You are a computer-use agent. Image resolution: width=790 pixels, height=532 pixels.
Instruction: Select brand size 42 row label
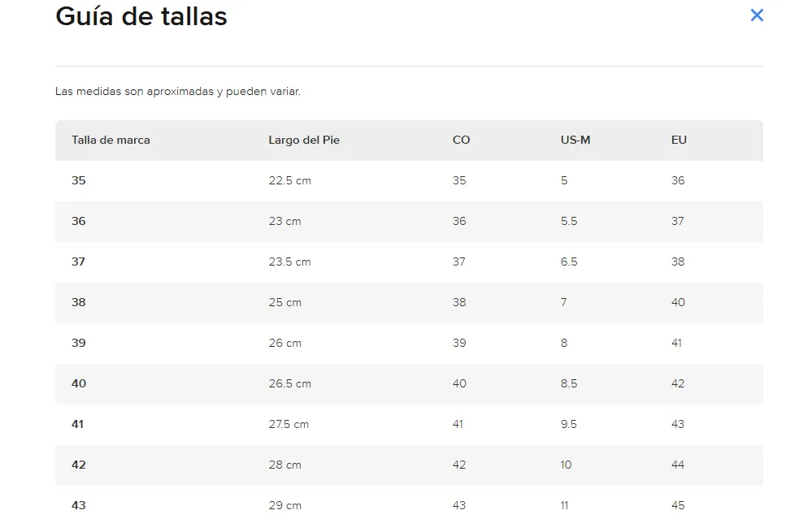(79, 465)
